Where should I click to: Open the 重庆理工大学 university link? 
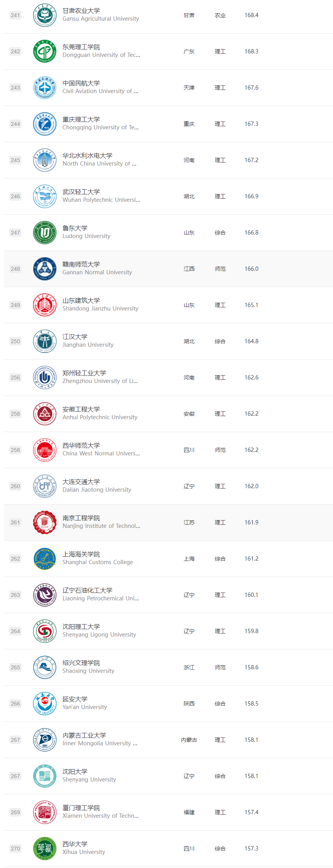pyautogui.click(x=81, y=120)
